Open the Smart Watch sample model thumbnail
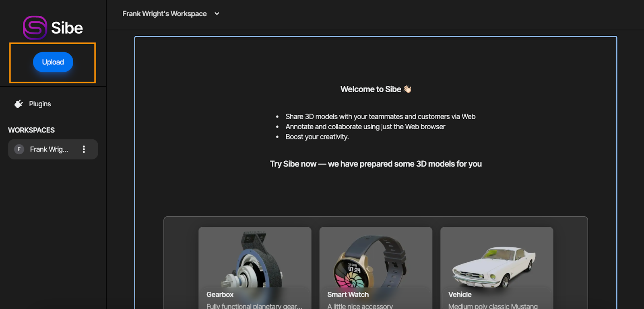Screen dimensions: 644x309 [x=376, y=257]
